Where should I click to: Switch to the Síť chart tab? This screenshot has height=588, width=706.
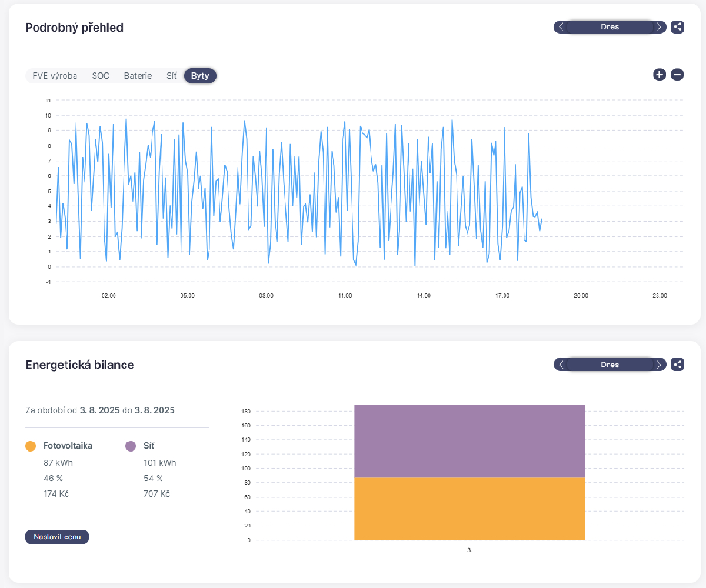[x=171, y=76]
